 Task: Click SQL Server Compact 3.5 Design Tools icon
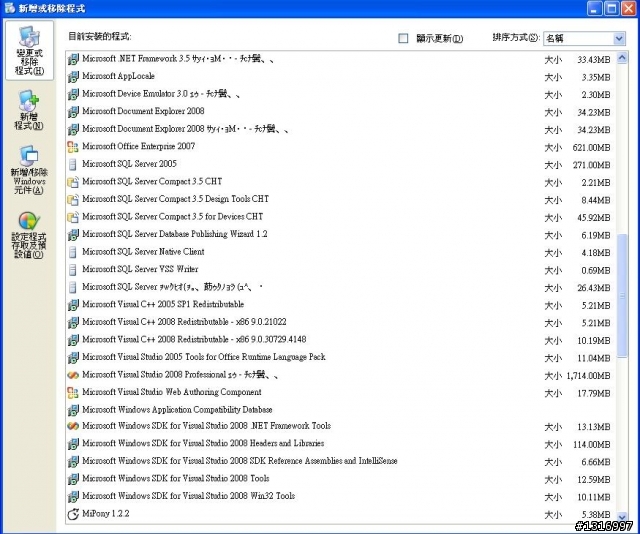point(73,199)
